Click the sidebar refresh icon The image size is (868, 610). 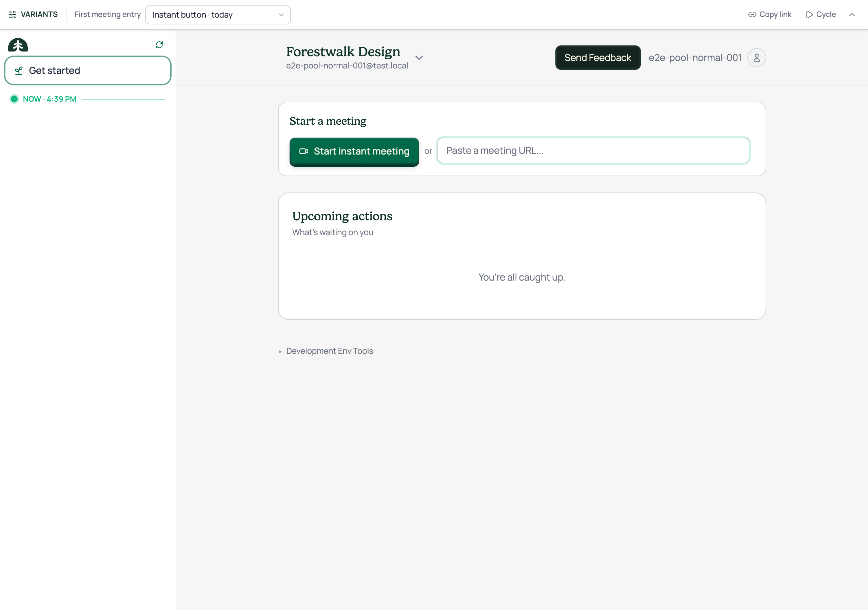point(159,45)
